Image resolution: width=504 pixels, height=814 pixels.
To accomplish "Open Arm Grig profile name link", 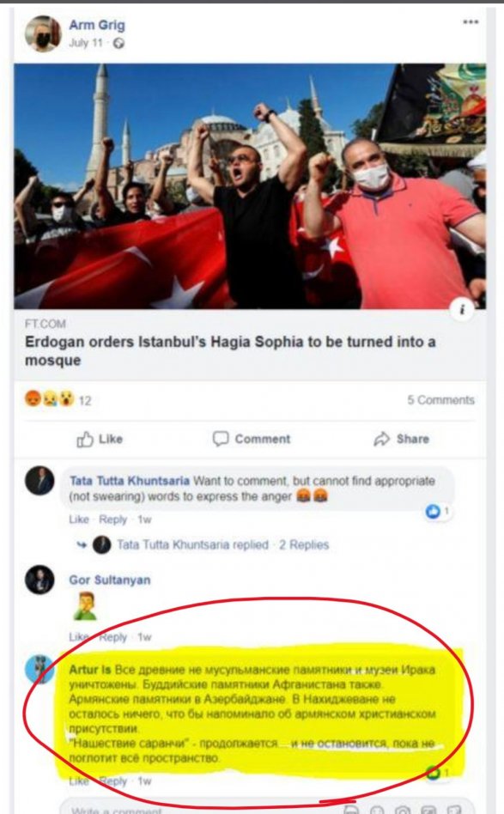I will point(97,25).
